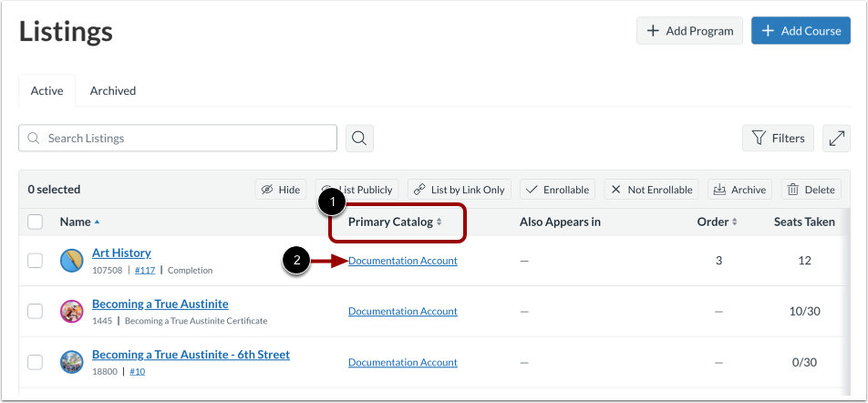Click the magnifier search button
The image size is (868, 403).
[360, 139]
